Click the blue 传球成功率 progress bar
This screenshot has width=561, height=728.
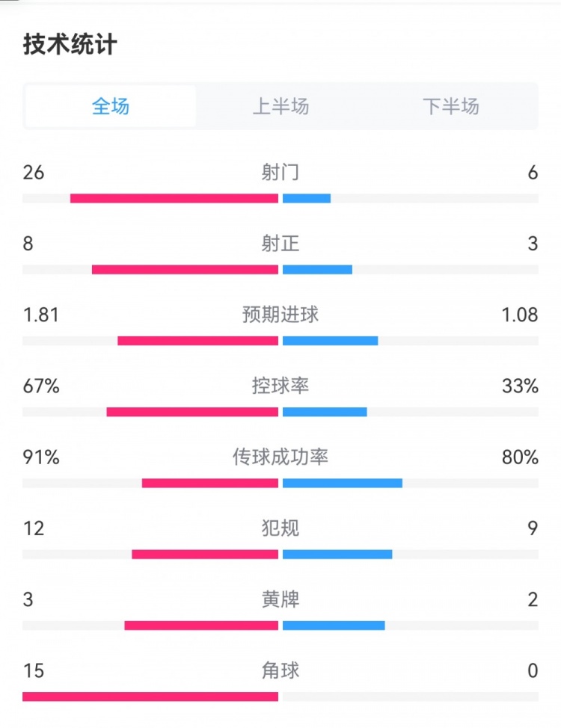click(343, 483)
